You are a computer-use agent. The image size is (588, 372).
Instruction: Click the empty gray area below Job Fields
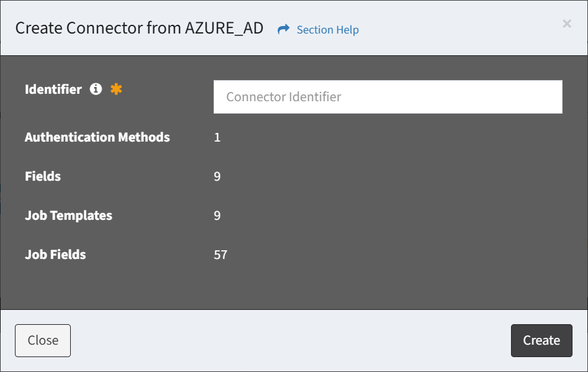(292, 286)
